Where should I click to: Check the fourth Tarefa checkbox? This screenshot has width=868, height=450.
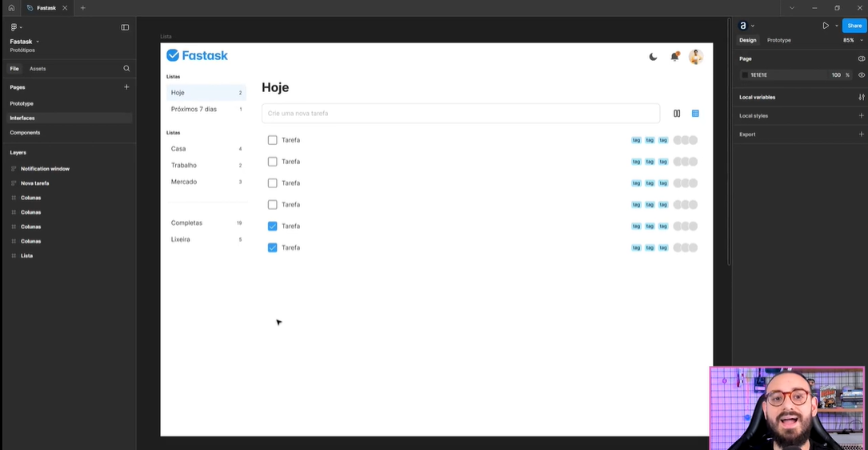[272, 204]
